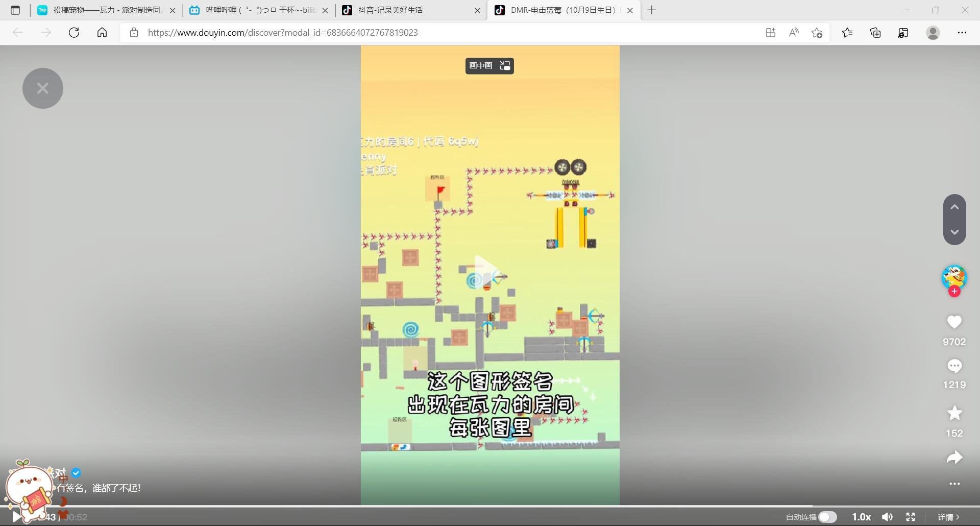Open picture-in-picture 画中画 mode

tap(489, 66)
